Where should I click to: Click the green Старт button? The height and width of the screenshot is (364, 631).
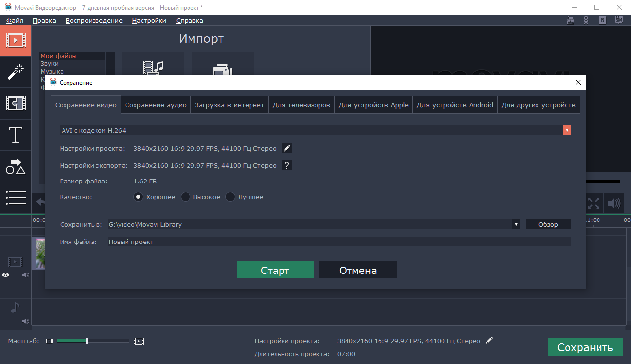(275, 270)
